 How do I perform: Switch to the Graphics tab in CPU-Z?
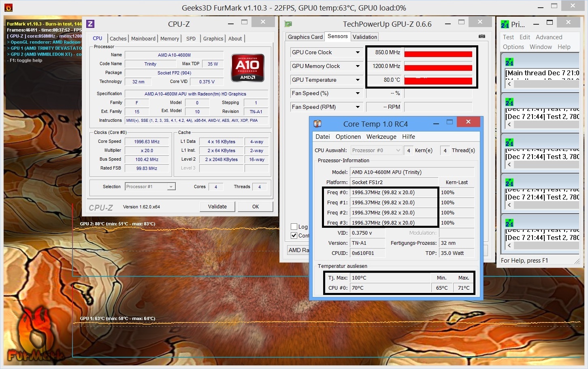click(213, 38)
